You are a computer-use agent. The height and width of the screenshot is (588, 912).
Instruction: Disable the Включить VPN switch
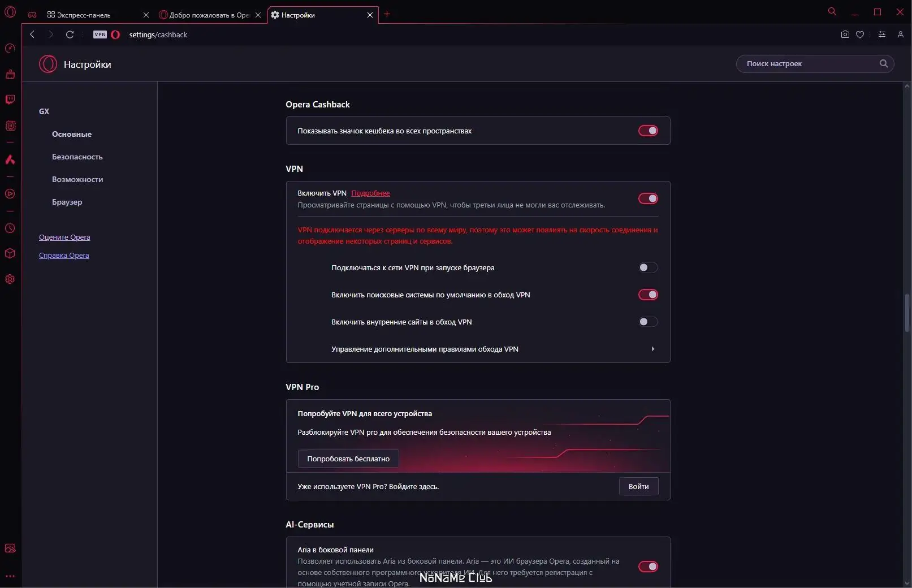(x=648, y=198)
